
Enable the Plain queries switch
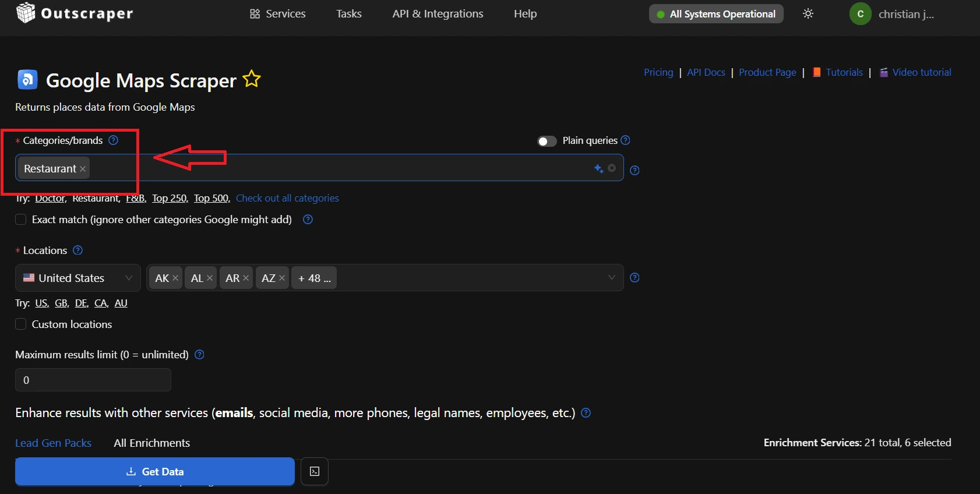point(547,141)
